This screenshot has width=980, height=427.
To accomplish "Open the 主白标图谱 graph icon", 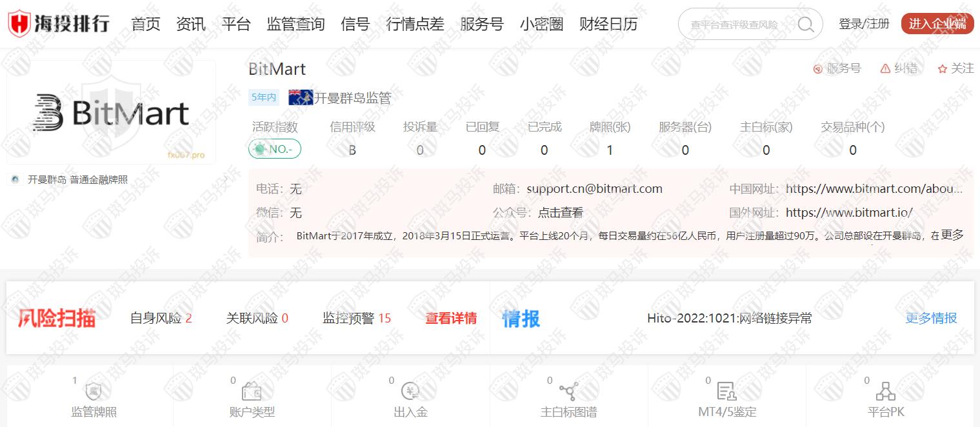I will click(x=568, y=391).
